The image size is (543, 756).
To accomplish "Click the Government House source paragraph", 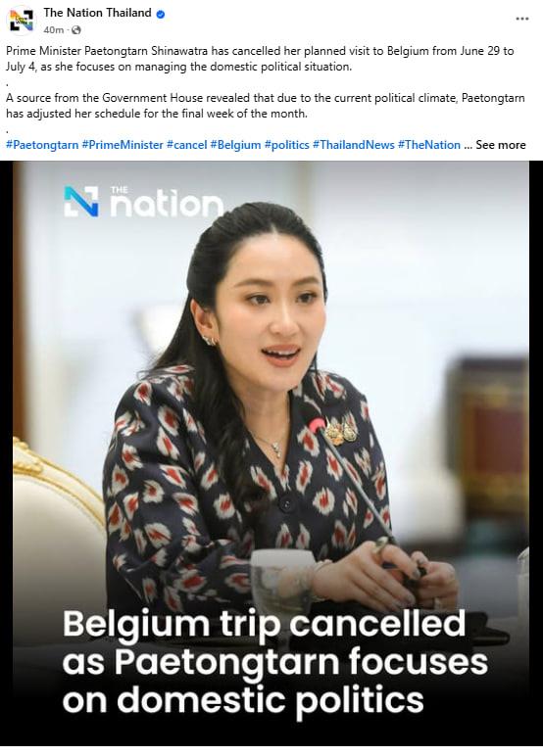I will [x=265, y=106].
